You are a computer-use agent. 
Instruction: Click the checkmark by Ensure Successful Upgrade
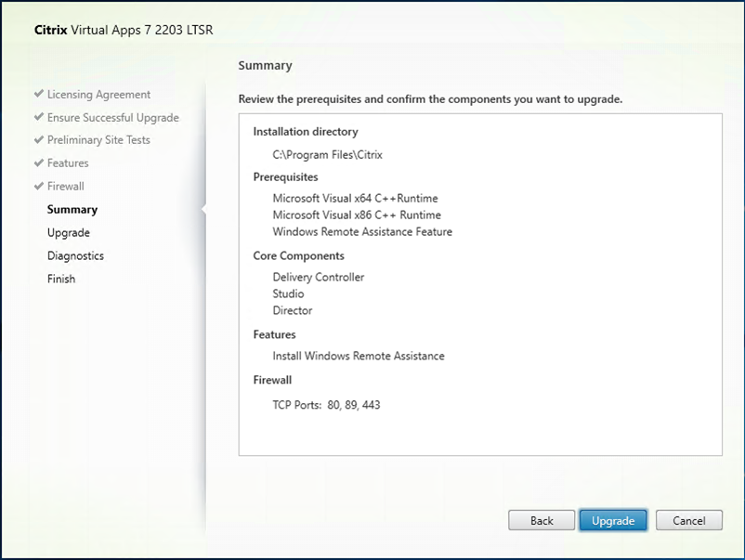[38, 118]
